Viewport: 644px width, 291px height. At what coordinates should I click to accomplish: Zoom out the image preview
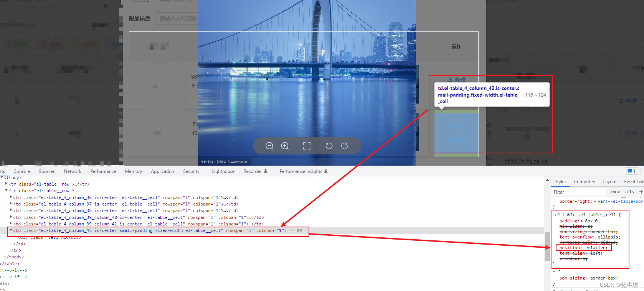point(269,146)
